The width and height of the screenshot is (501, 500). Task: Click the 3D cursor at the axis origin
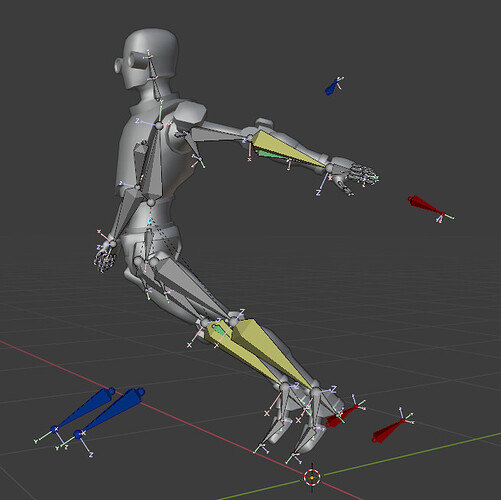[312, 478]
